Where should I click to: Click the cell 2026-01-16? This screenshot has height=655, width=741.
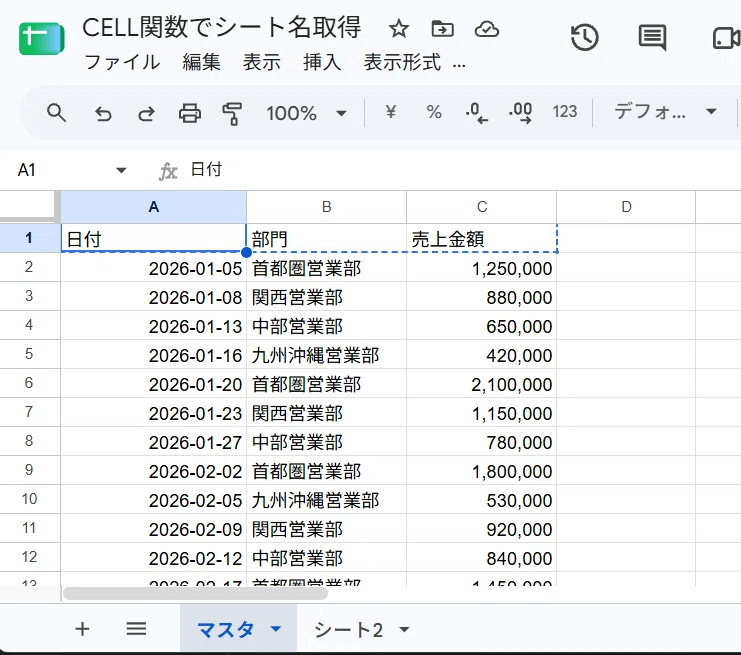click(x=154, y=355)
